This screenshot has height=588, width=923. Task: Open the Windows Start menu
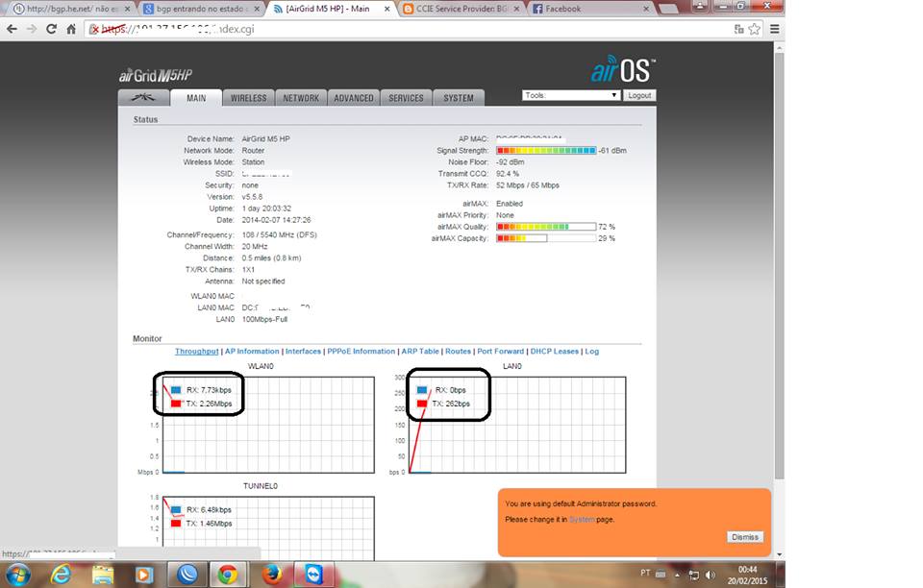click(x=17, y=575)
